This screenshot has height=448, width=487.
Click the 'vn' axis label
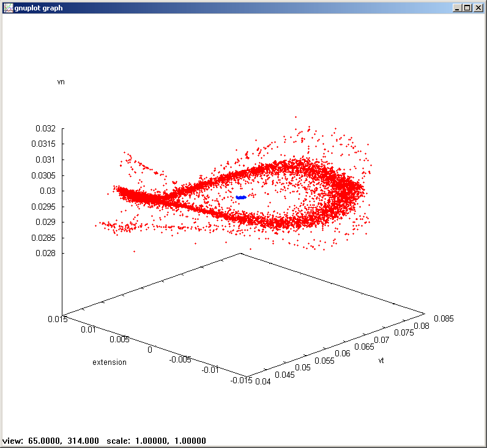[x=61, y=82]
